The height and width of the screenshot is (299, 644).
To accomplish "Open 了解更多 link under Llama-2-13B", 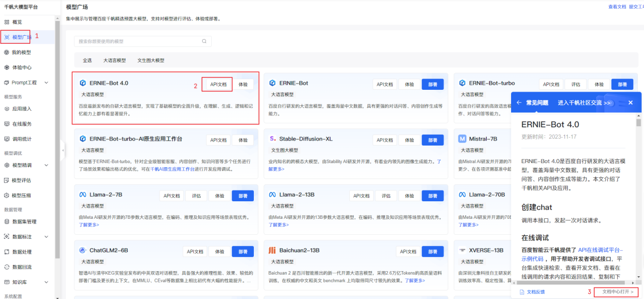I will 279,225.
